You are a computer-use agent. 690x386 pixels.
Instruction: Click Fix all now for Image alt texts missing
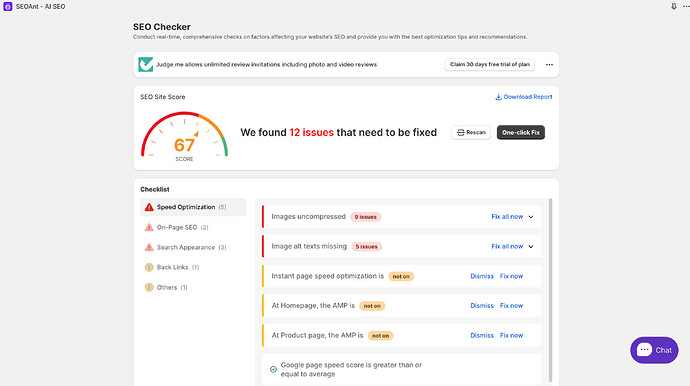tap(507, 246)
